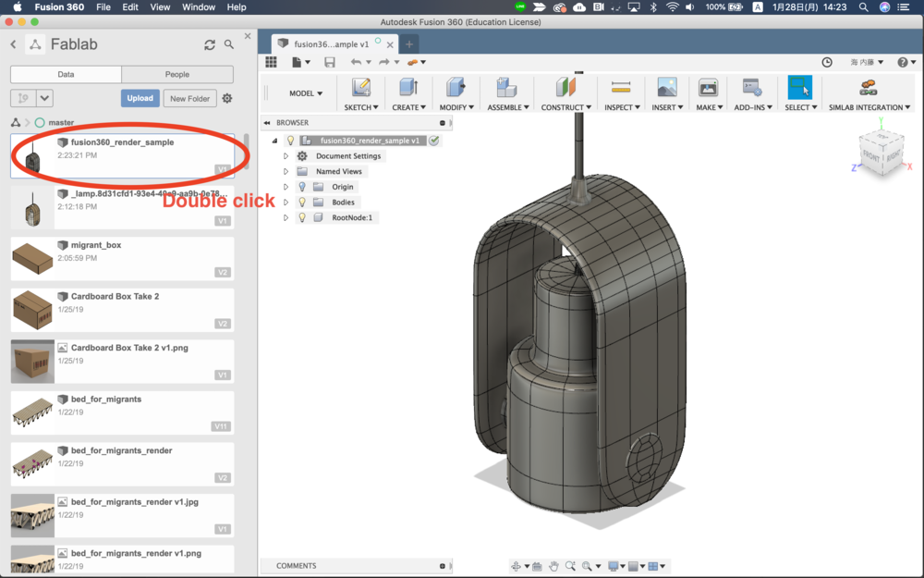Hide RootNode:1 using its lightbulb

(x=302, y=217)
